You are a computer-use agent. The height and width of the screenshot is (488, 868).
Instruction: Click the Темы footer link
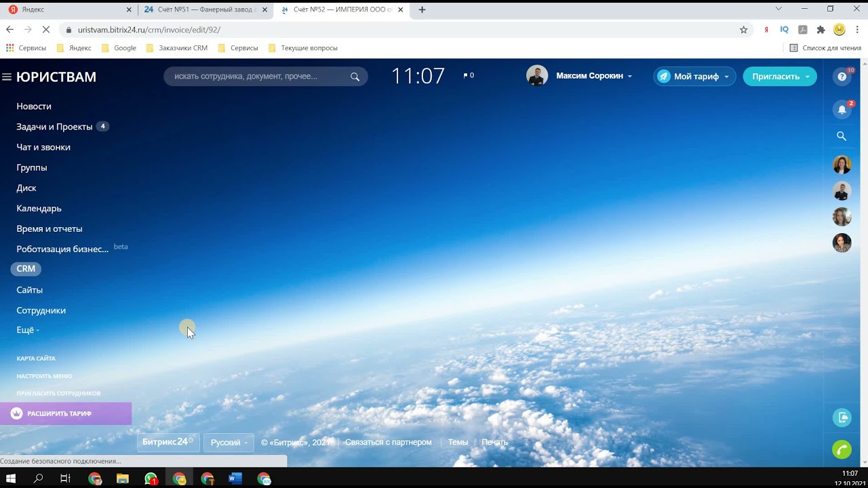(458, 443)
